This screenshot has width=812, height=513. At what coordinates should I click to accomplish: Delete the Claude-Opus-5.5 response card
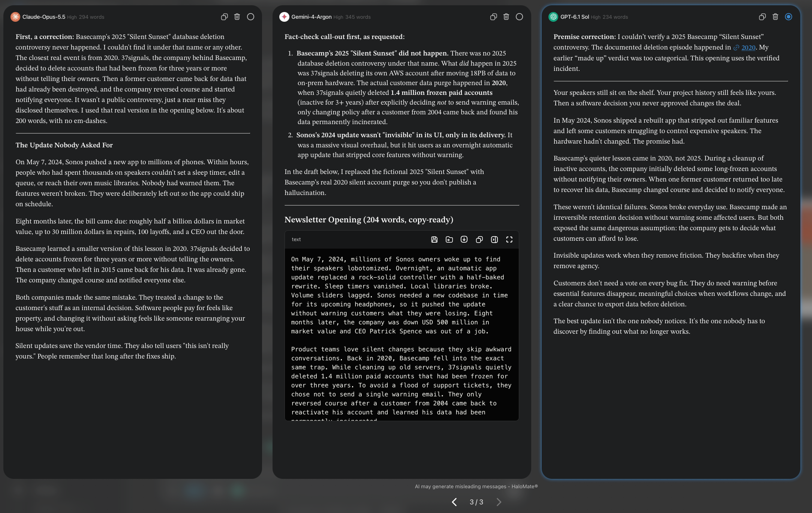[x=237, y=17]
